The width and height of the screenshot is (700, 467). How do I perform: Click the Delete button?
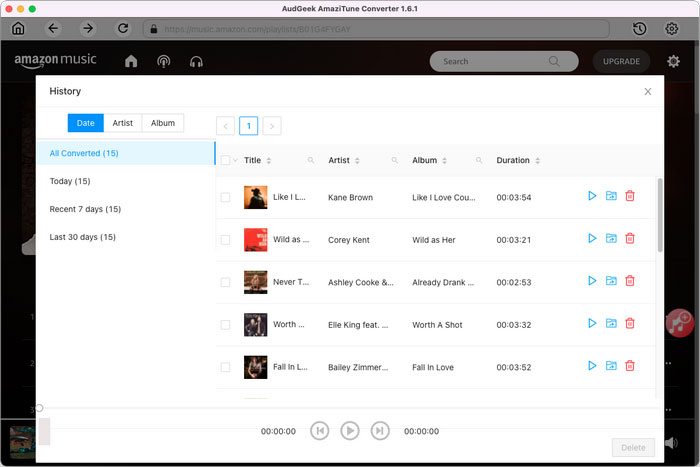pyautogui.click(x=633, y=447)
